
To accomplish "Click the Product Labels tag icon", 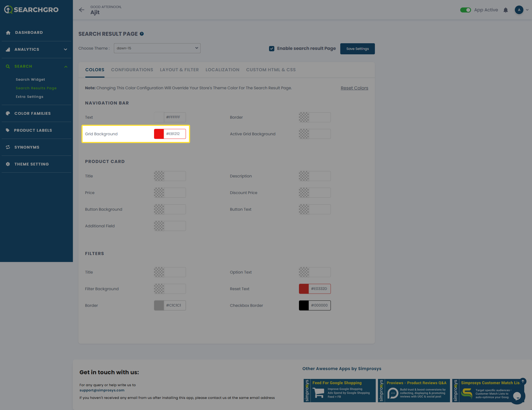I will pyautogui.click(x=8, y=130).
